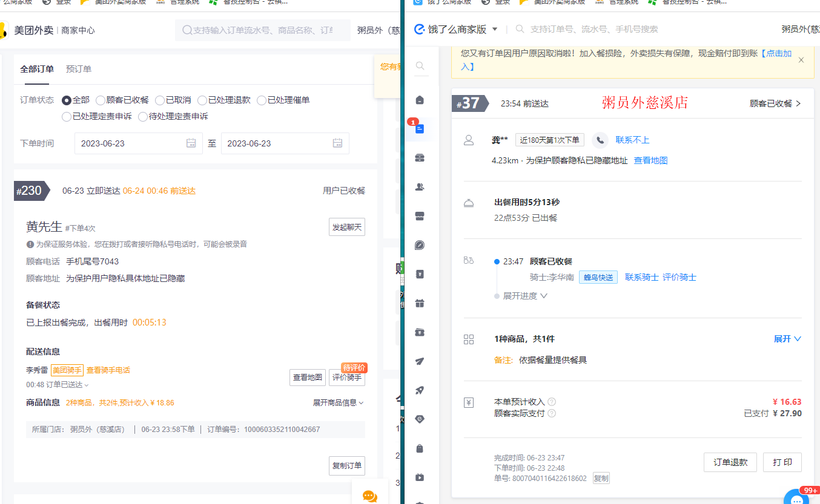Select the 已处理定责申诉 radio option
Viewport: 820px width, 504px height.
[x=67, y=117]
